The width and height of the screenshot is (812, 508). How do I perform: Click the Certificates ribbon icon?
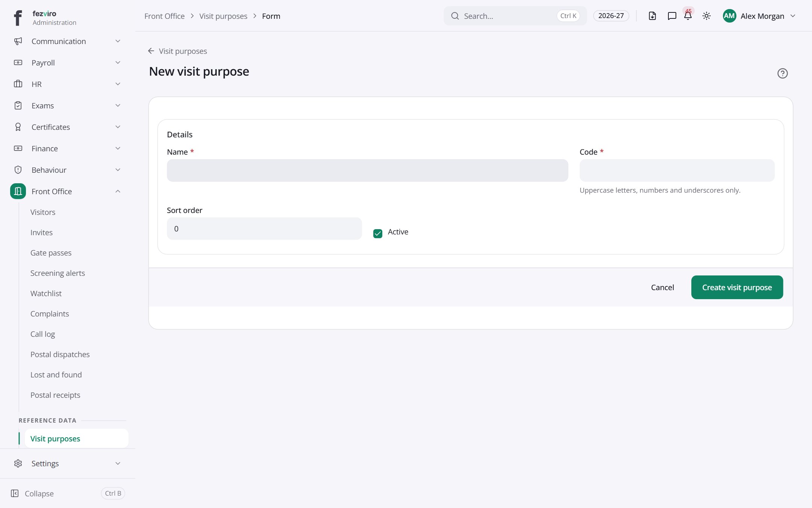click(18, 127)
